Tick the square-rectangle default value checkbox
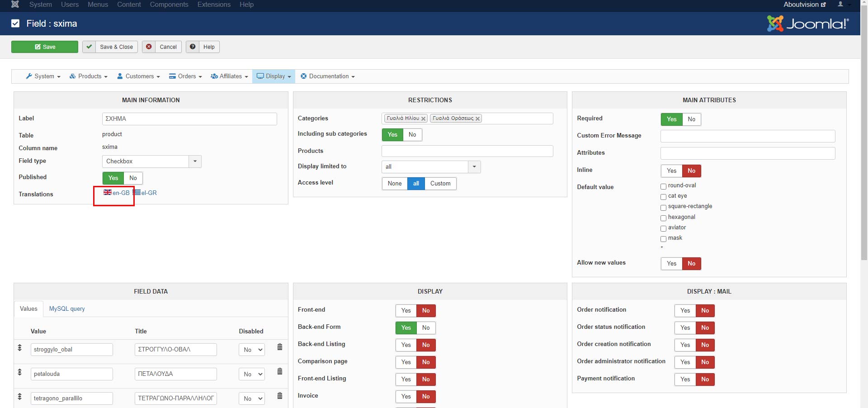Viewport: 868px width, 408px height. click(663, 208)
